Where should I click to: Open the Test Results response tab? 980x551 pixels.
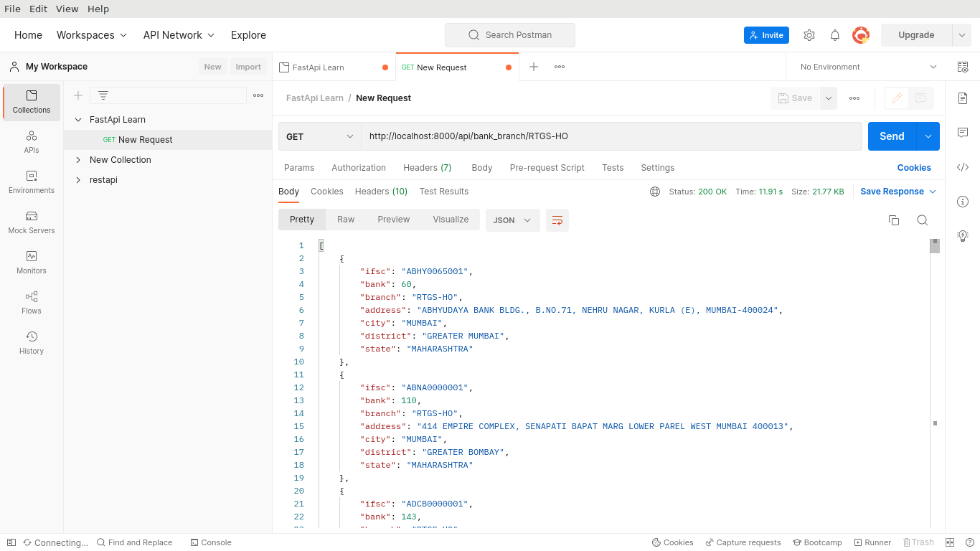pos(444,192)
